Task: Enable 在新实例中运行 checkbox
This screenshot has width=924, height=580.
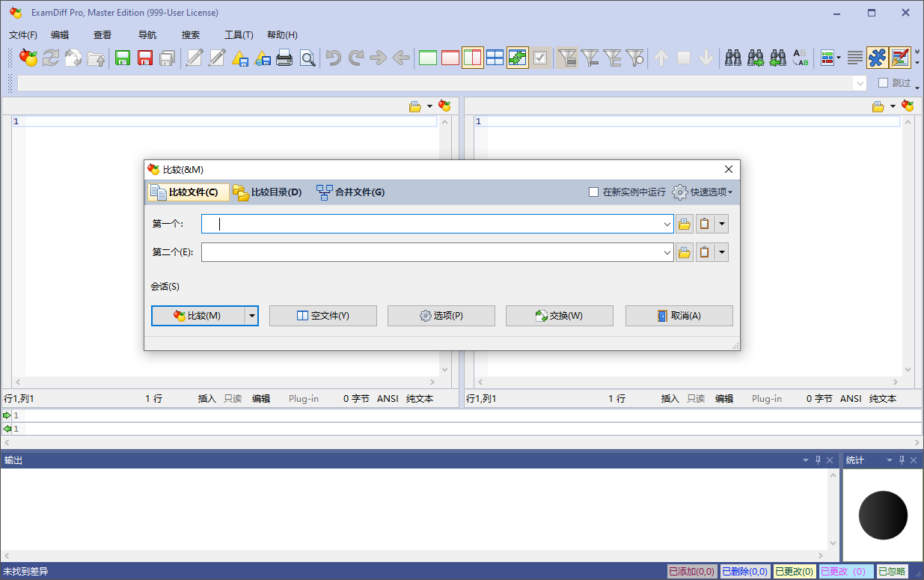Action: pyautogui.click(x=594, y=192)
